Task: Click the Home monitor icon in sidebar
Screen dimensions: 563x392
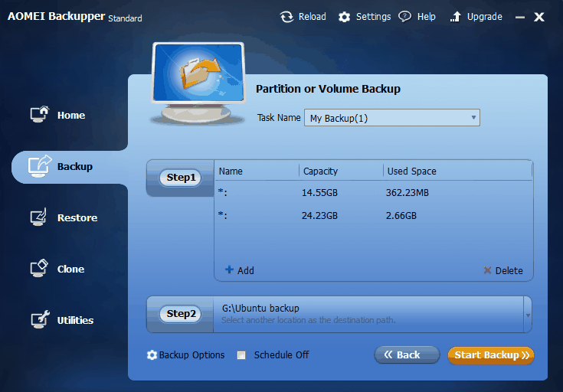Action: point(40,115)
